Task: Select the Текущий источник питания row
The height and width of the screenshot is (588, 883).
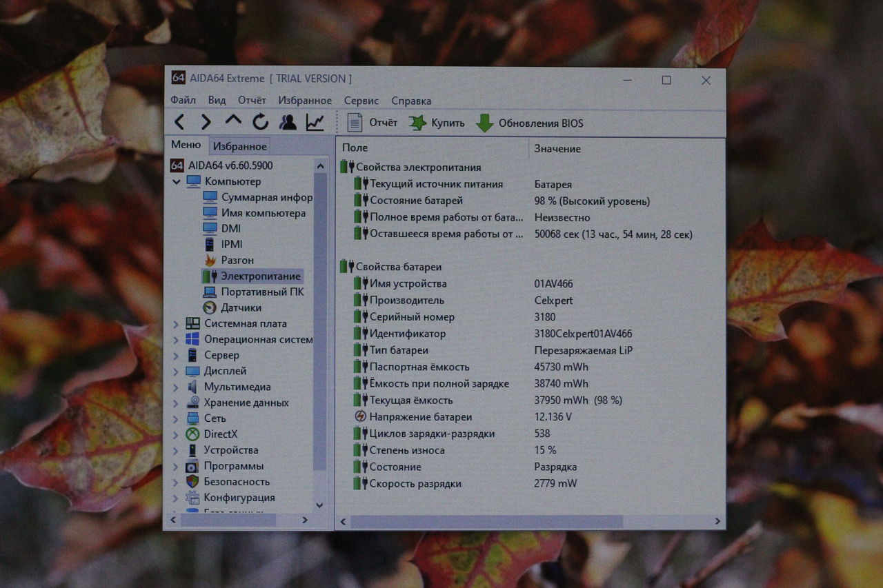Action: [530, 184]
